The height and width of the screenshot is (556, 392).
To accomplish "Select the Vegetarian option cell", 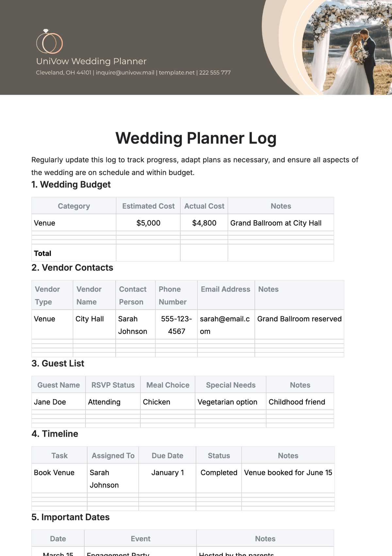I will coord(231,402).
